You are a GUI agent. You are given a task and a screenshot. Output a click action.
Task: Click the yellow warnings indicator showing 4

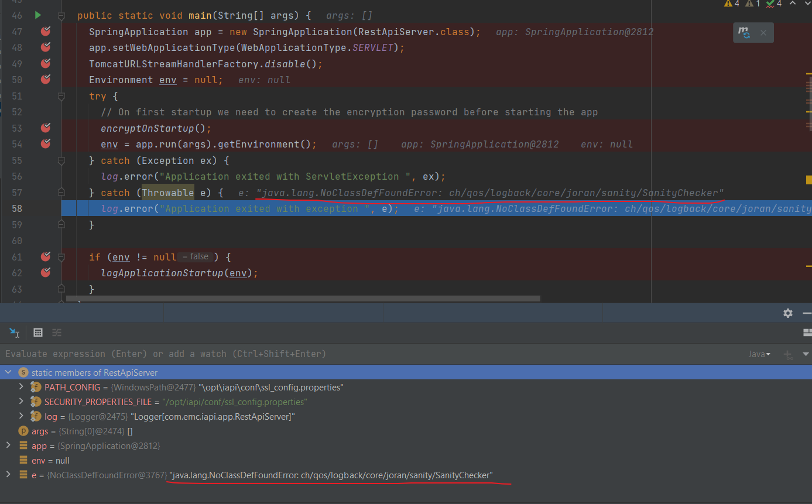731,4
